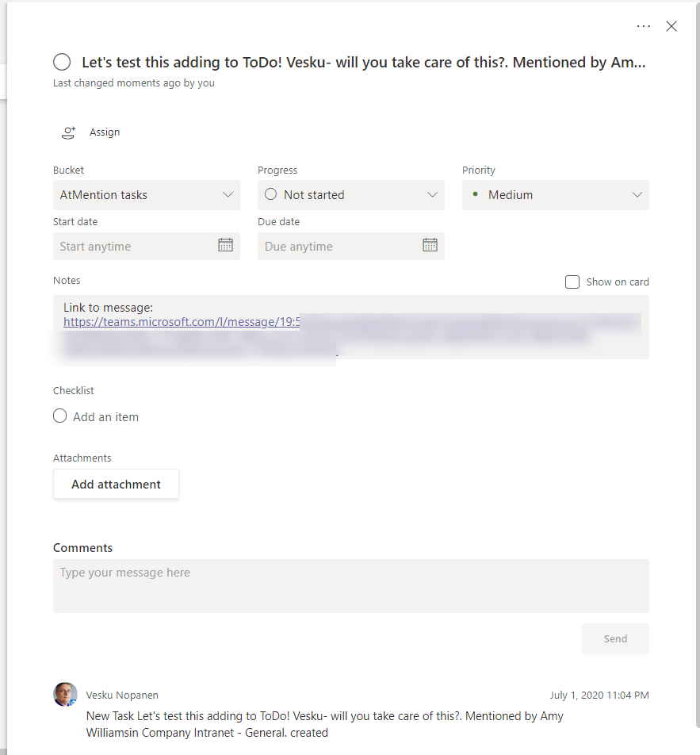Click the Assign person icon
This screenshot has height=755, width=700.
[69, 132]
